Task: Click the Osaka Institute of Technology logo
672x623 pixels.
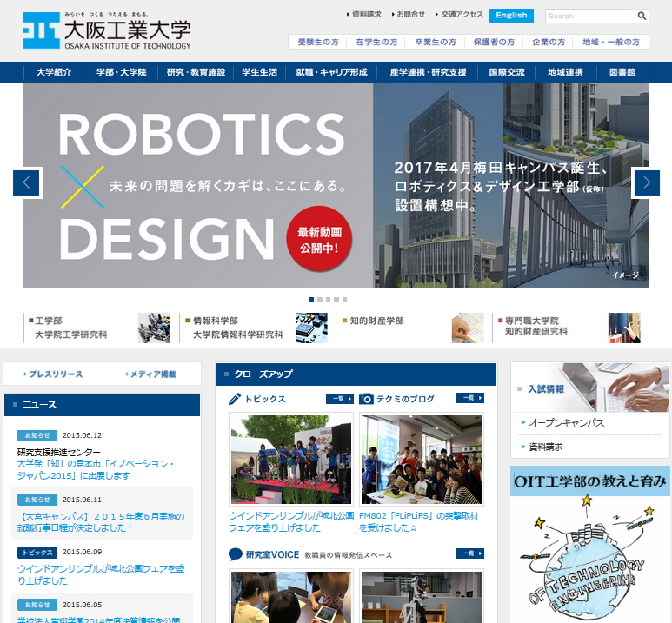Action: [106, 32]
